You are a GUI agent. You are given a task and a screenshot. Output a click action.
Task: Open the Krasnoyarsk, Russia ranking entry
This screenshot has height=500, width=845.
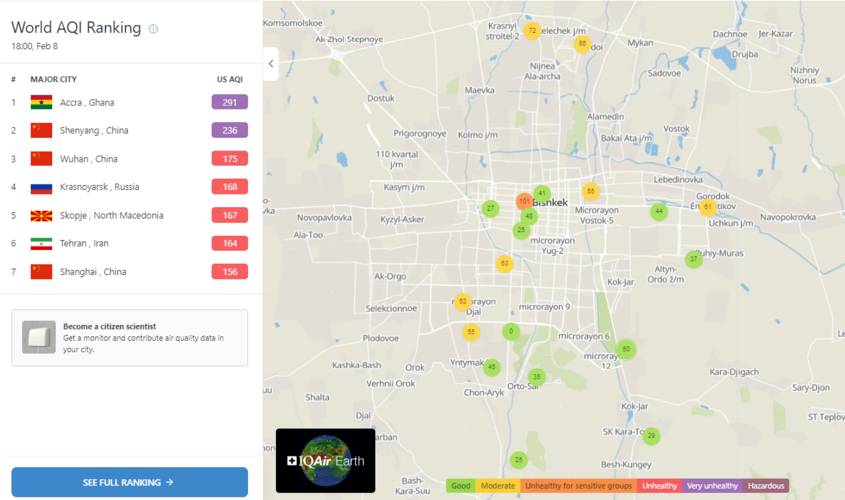tap(99, 187)
